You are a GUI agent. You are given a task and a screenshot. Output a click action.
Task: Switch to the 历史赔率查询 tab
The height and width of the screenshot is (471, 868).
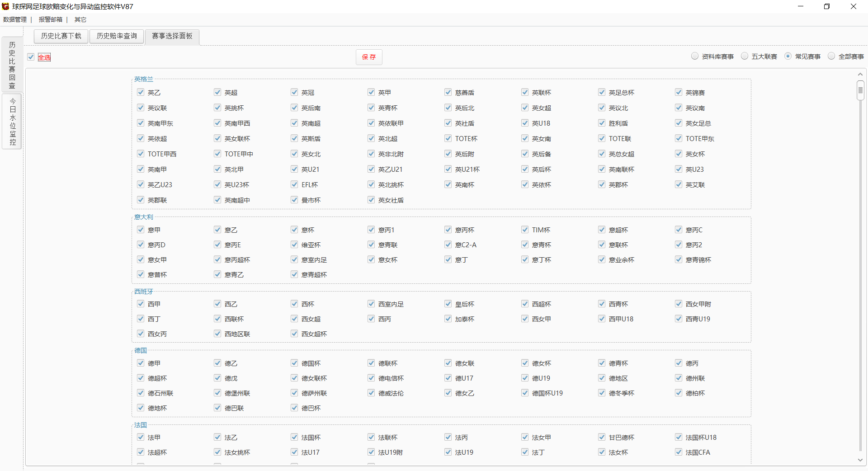tap(117, 36)
